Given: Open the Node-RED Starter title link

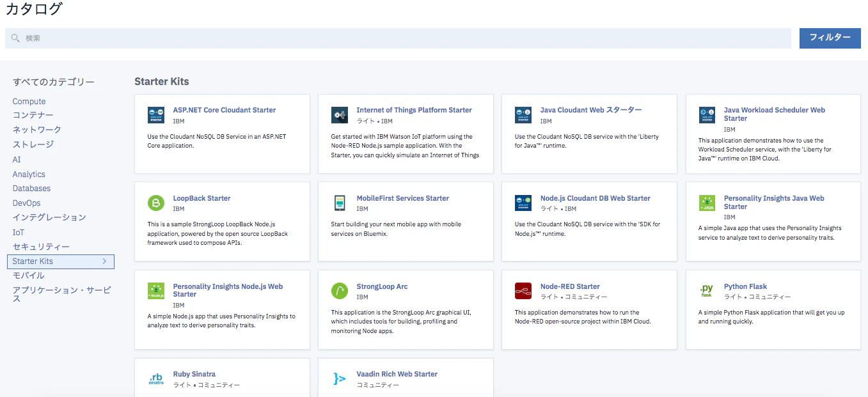Looking at the screenshot, I should coord(570,286).
